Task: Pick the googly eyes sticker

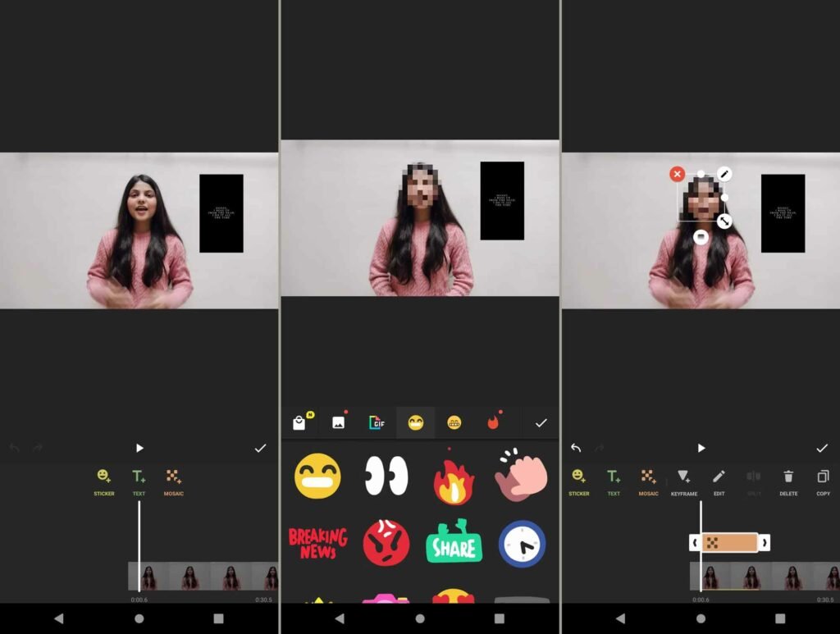Action: pos(386,476)
